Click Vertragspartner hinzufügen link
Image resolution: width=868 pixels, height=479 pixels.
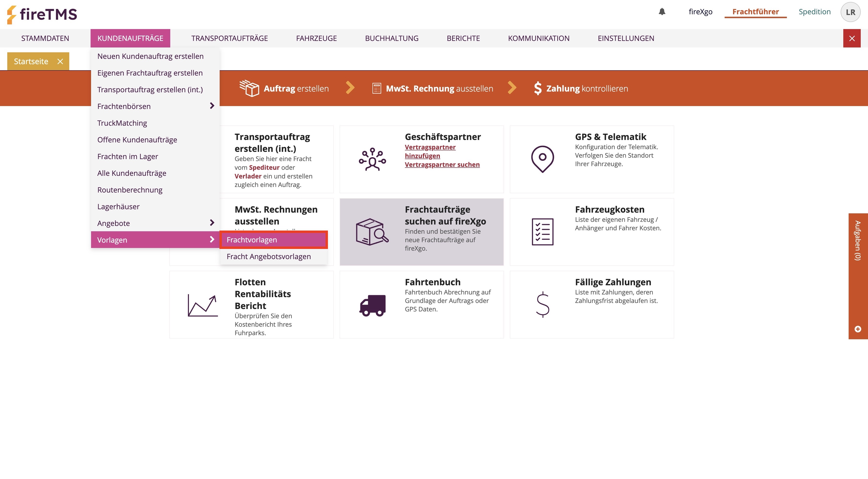[430, 151]
